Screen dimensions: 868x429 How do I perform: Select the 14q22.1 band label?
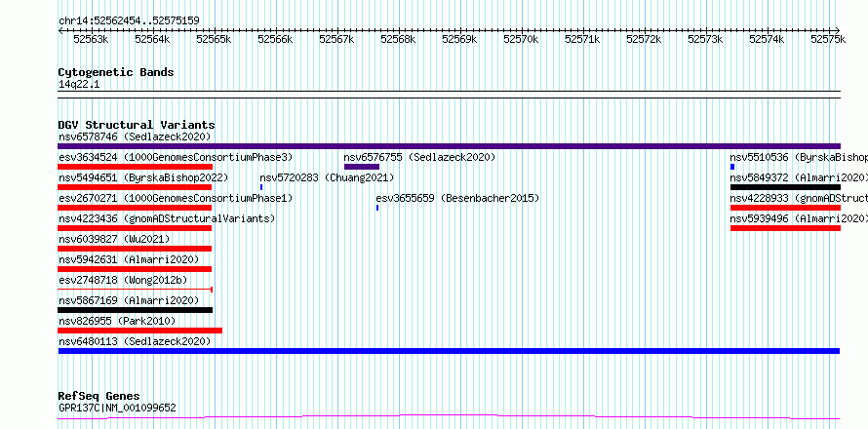[x=79, y=85]
